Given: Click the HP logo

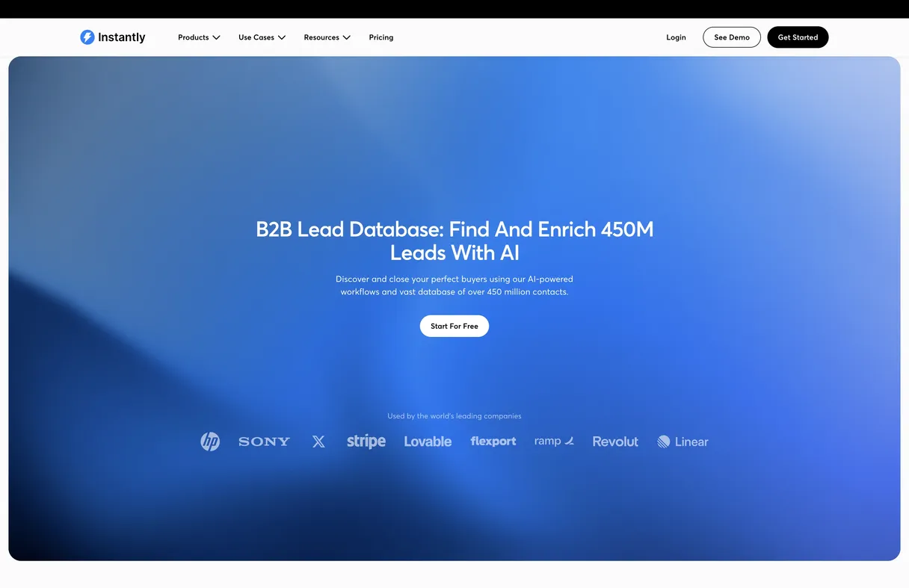Looking at the screenshot, I should (x=210, y=442).
